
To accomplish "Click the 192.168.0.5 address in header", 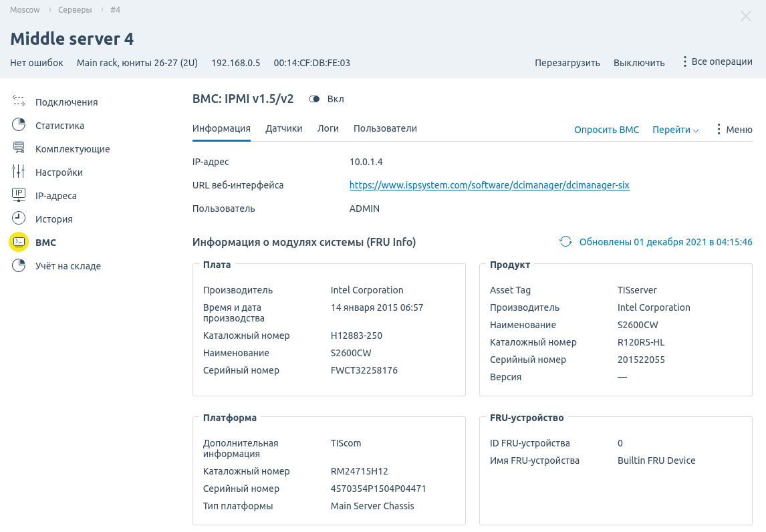I will [x=235, y=63].
